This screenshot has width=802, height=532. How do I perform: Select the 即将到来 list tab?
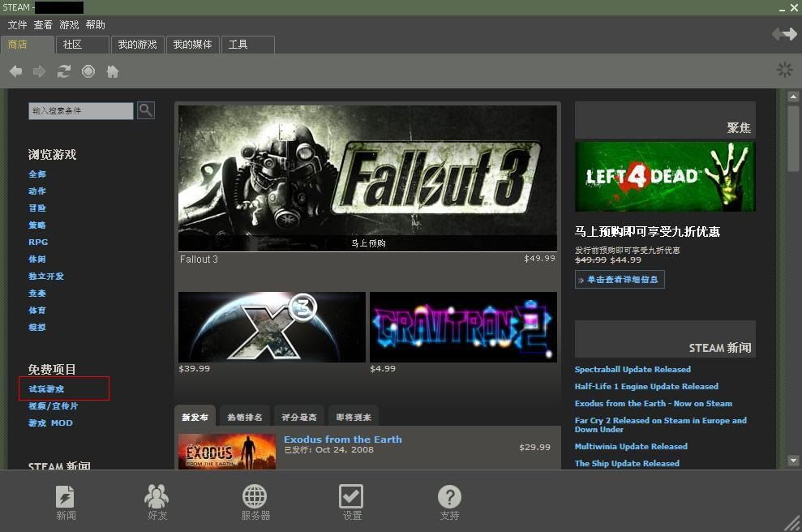354,417
